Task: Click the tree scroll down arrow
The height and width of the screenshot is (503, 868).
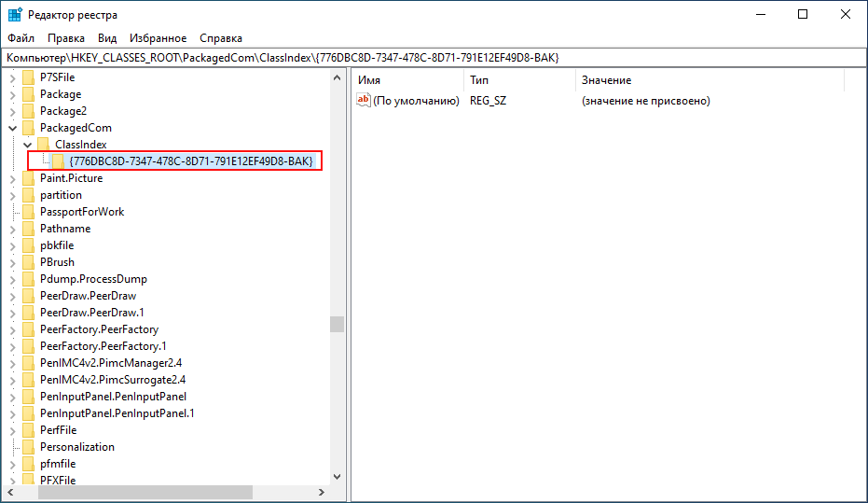Action: click(x=338, y=477)
